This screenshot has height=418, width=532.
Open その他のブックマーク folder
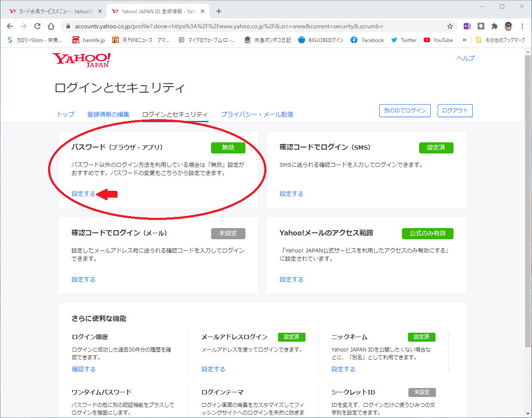(x=500, y=40)
